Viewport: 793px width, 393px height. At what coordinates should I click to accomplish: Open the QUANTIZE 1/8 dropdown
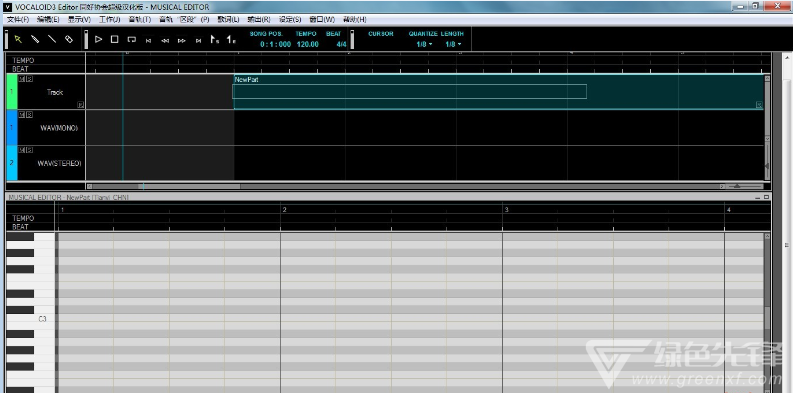pyautogui.click(x=424, y=45)
